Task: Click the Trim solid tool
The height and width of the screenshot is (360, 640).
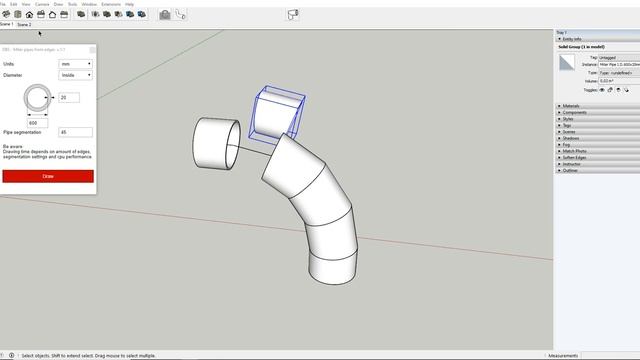Action: coord(130,15)
